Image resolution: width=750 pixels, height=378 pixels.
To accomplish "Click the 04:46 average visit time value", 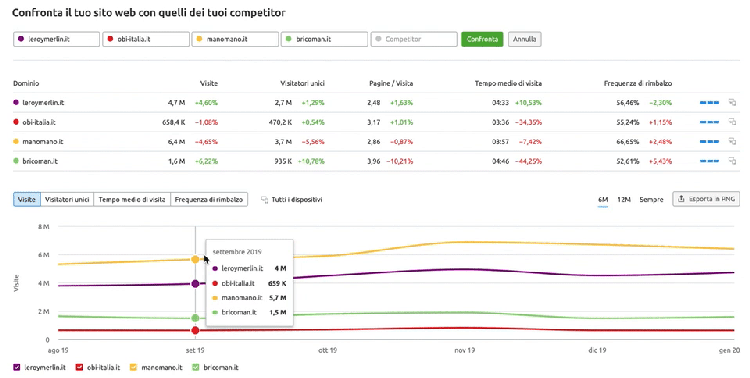I will click(x=500, y=161).
